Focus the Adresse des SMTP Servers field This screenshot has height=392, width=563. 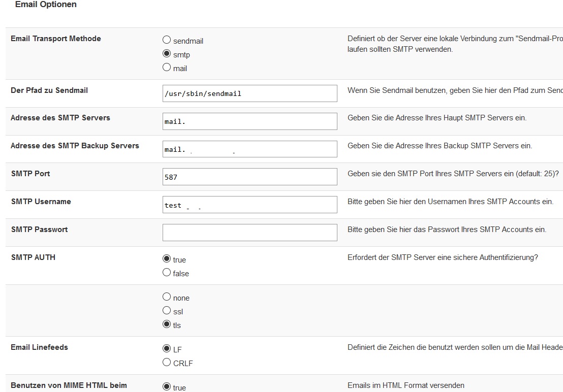(249, 121)
